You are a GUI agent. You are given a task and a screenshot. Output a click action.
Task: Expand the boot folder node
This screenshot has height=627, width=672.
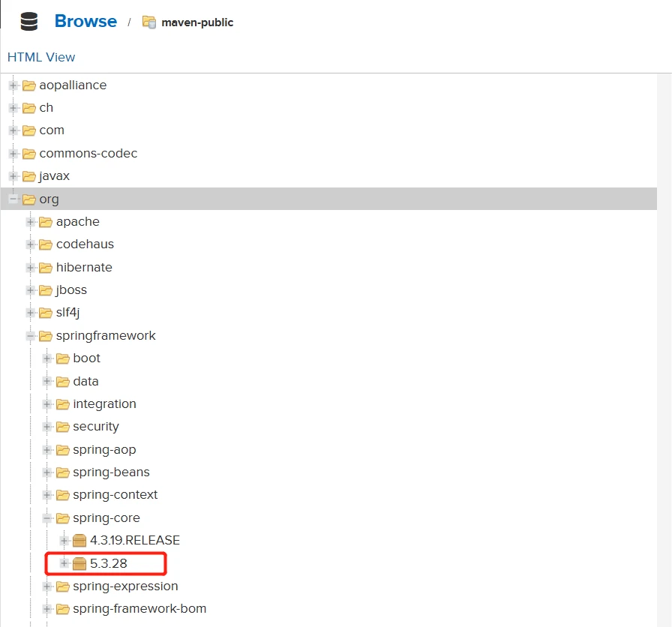pyautogui.click(x=47, y=358)
